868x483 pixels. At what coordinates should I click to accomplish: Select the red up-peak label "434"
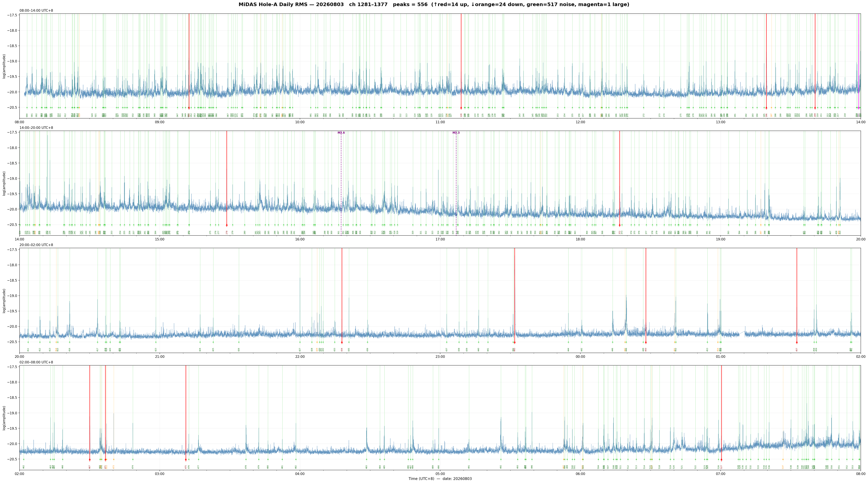click(x=342, y=350)
